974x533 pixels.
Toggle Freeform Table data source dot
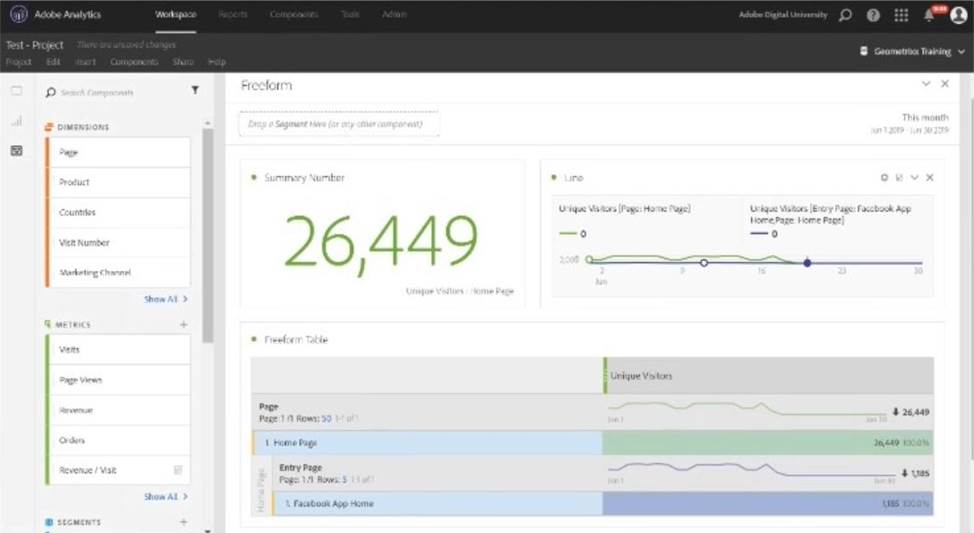pyautogui.click(x=253, y=339)
